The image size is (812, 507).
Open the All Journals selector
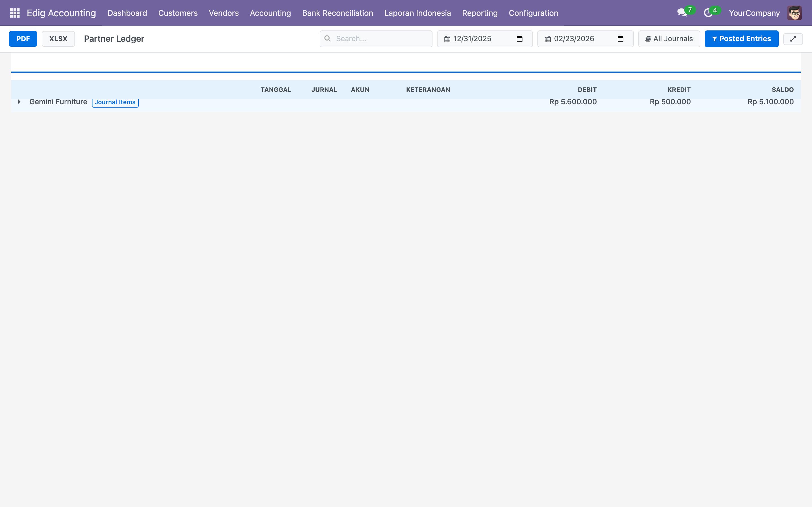click(x=669, y=39)
